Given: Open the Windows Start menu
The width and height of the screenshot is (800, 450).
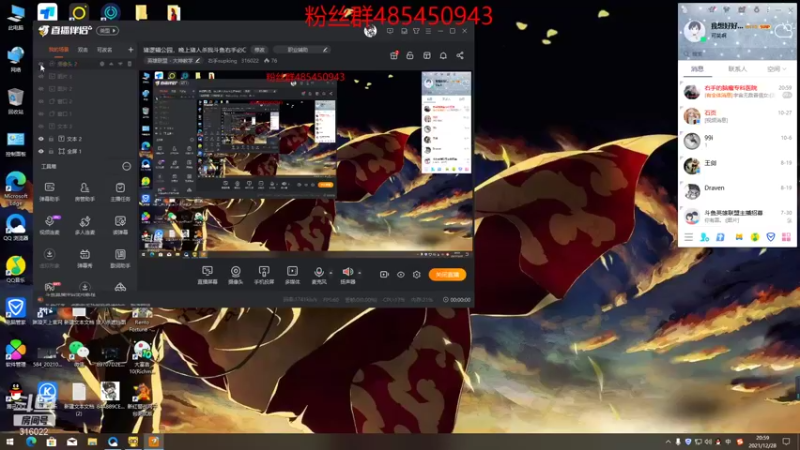Looking at the screenshot, I should 10,442.
